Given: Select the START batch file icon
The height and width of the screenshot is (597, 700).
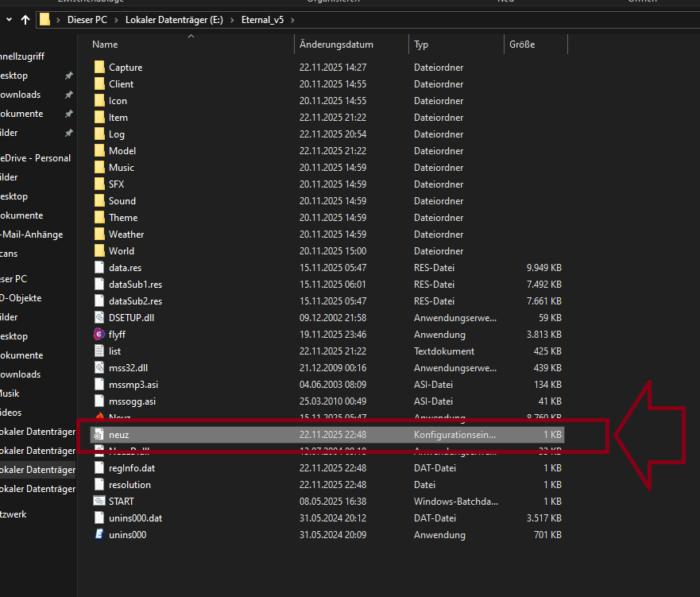Looking at the screenshot, I should tap(99, 501).
